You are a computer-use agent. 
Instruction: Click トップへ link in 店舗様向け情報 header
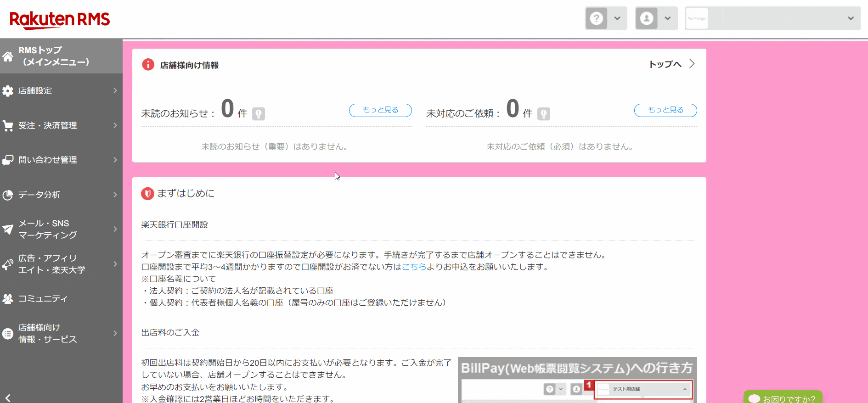coord(671,64)
